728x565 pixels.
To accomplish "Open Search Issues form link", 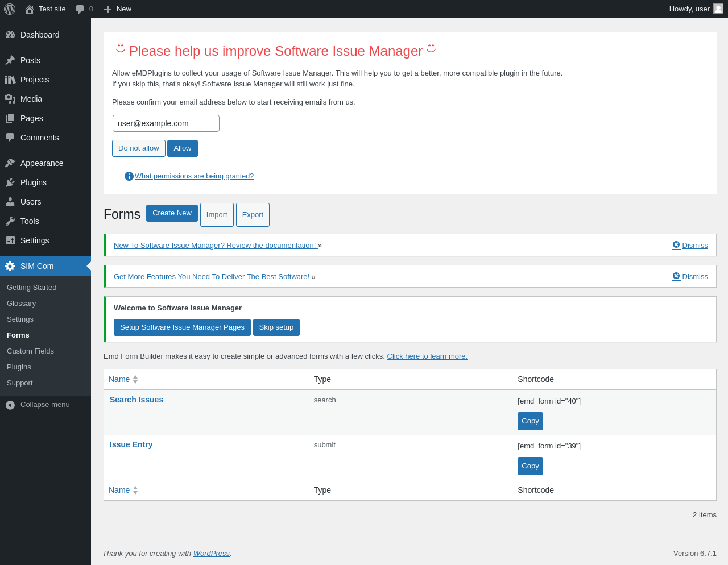I will coord(136,400).
